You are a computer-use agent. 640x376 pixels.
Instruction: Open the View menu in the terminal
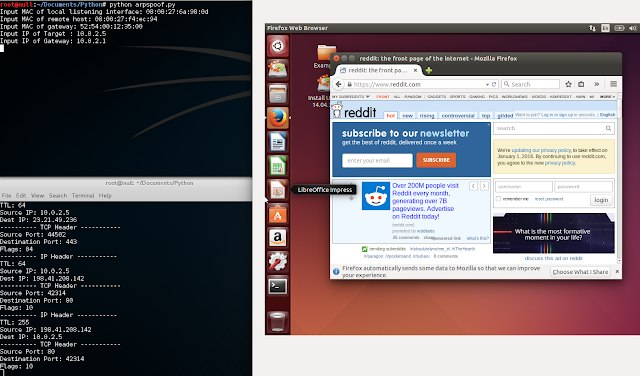[38, 196]
